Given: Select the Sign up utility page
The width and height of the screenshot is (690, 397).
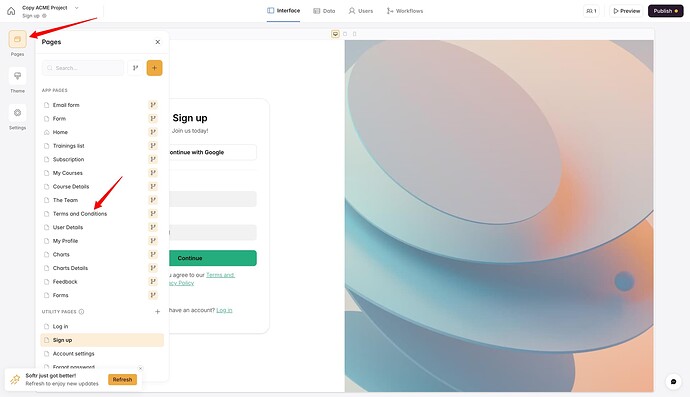Looking at the screenshot, I should coord(102,340).
